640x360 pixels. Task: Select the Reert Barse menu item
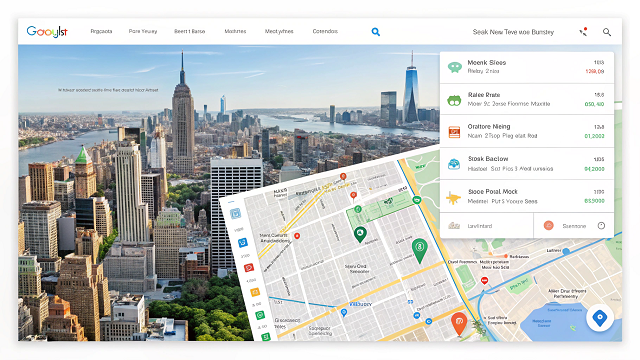click(x=190, y=31)
